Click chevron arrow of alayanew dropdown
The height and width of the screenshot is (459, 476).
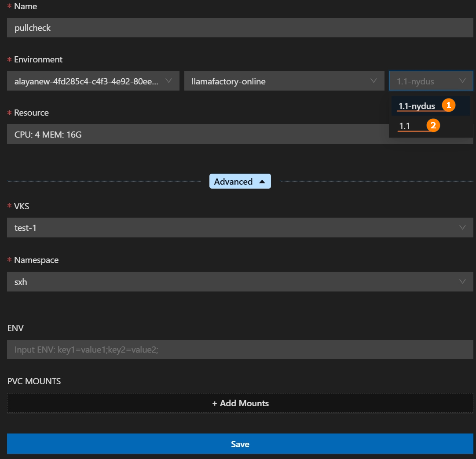(x=168, y=81)
